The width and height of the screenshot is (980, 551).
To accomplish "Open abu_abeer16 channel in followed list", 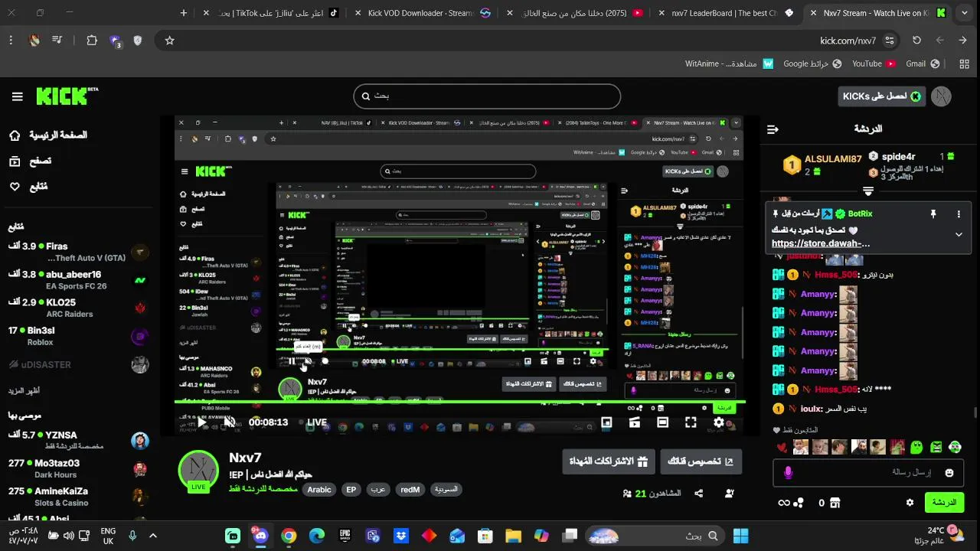I will (x=76, y=280).
